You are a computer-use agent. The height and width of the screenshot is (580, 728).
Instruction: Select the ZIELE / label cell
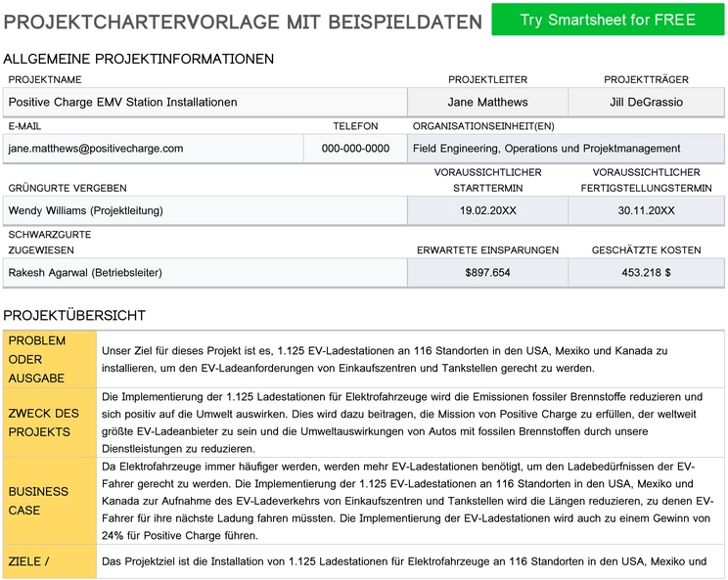(x=50, y=561)
